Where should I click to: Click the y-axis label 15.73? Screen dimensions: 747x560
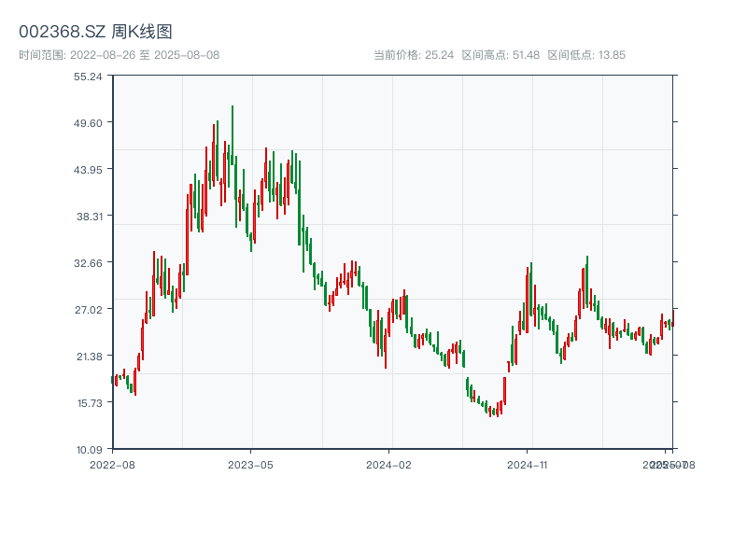pyautogui.click(x=90, y=403)
